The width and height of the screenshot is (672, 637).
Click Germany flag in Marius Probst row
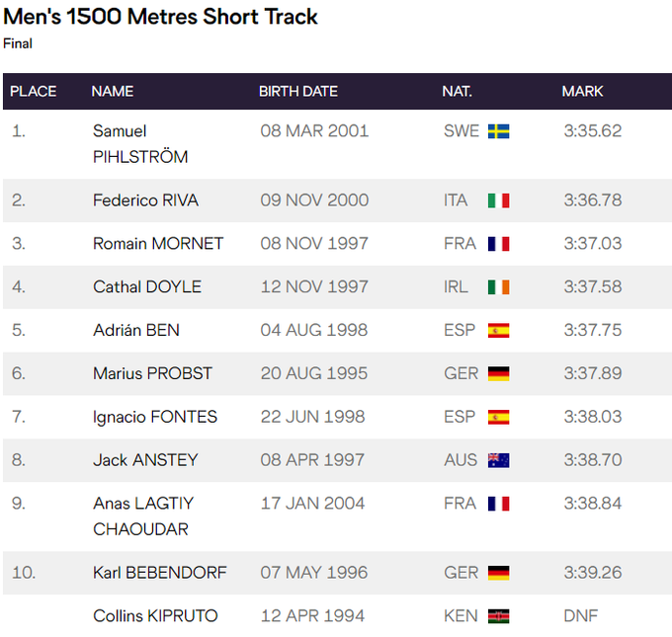tap(498, 374)
